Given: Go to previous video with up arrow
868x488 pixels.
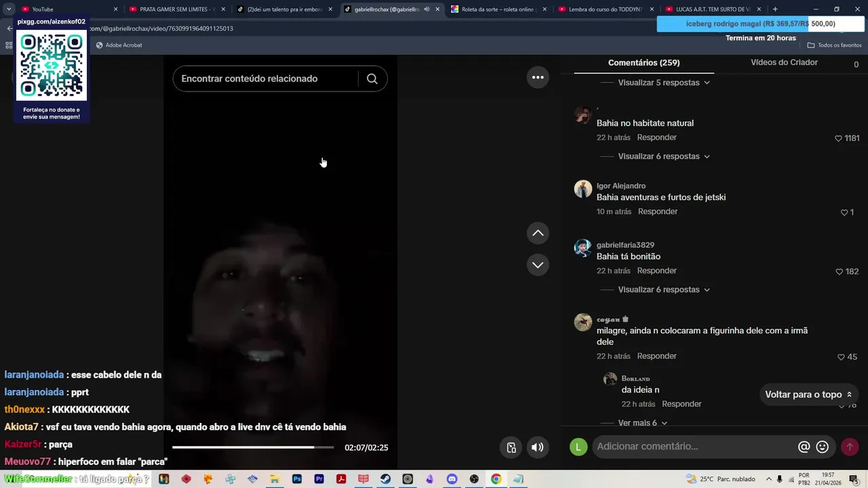Looking at the screenshot, I should coord(538,233).
